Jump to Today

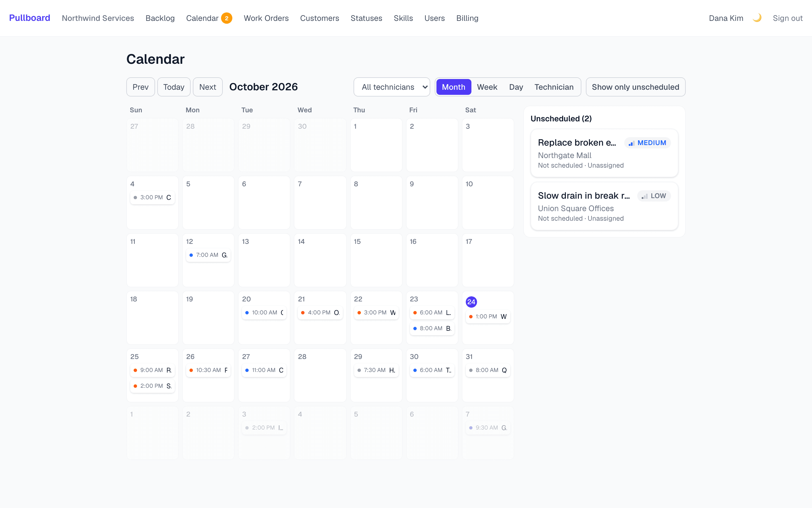[173, 87]
